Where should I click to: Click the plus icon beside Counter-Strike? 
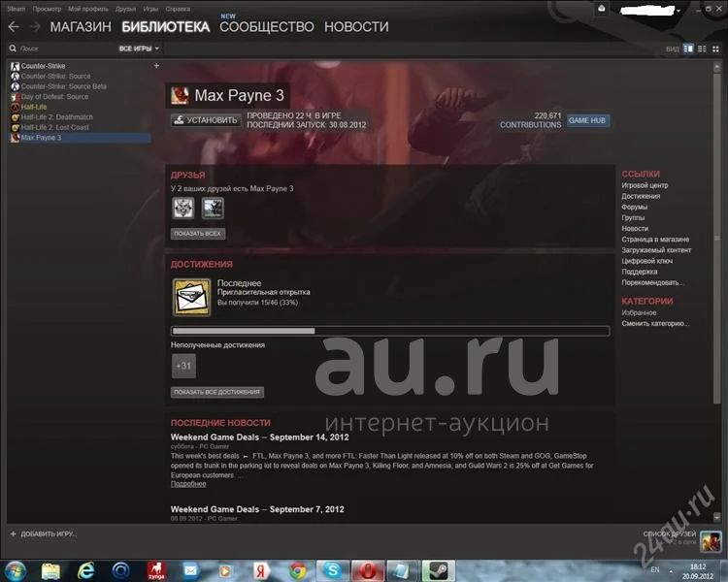point(156,66)
